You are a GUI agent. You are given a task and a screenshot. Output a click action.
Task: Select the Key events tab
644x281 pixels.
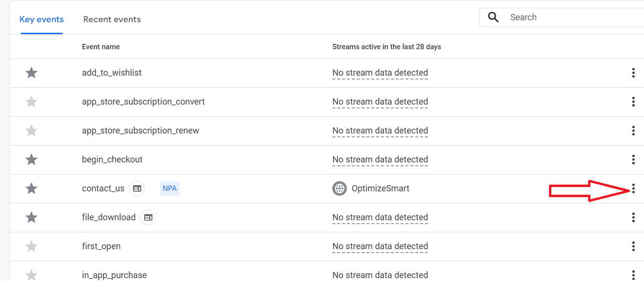tap(41, 19)
